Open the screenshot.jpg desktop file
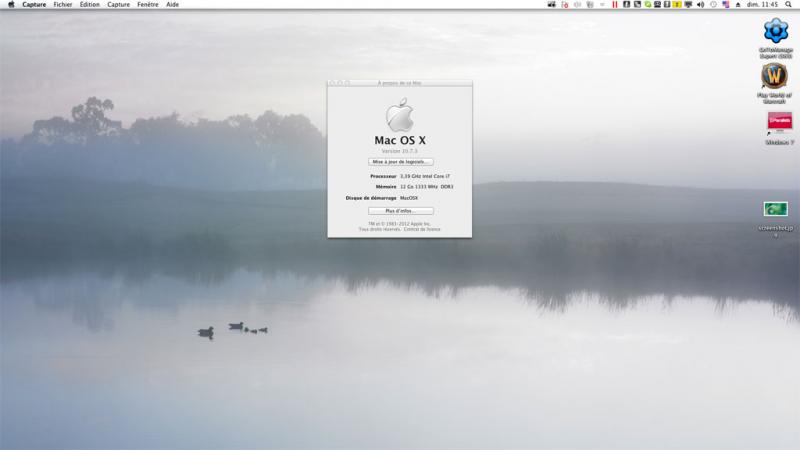The image size is (800, 450). point(776,209)
